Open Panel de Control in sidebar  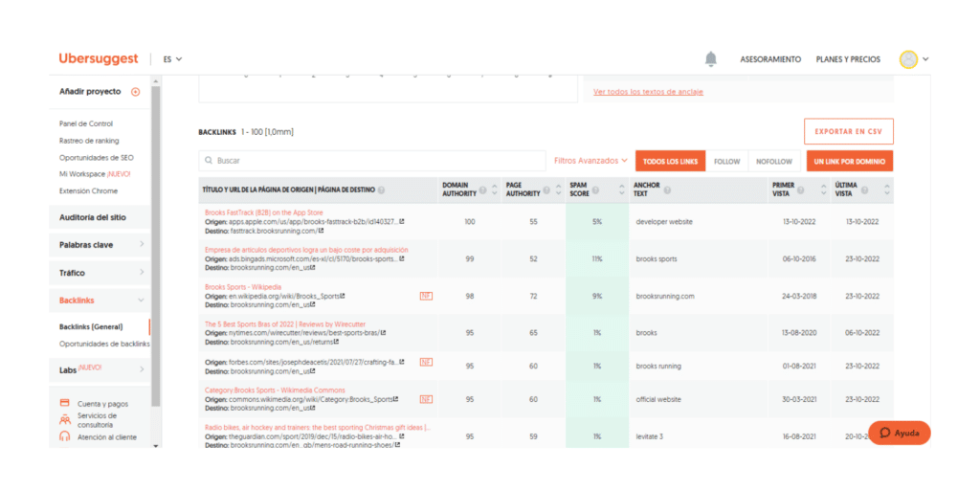(x=86, y=123)
